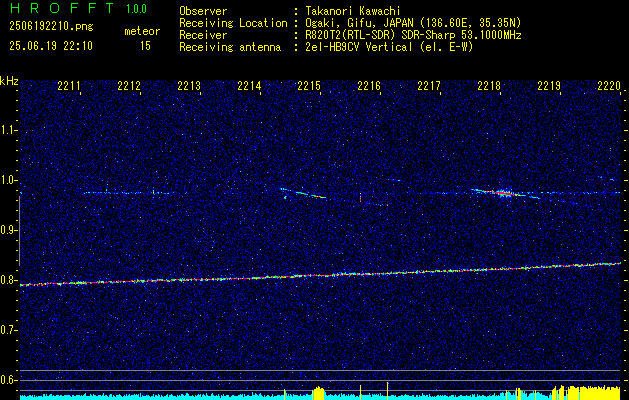The image size is (629, 400).
Task: Click the date stamp 25.06.19 22:10
Action: (51, 46)
